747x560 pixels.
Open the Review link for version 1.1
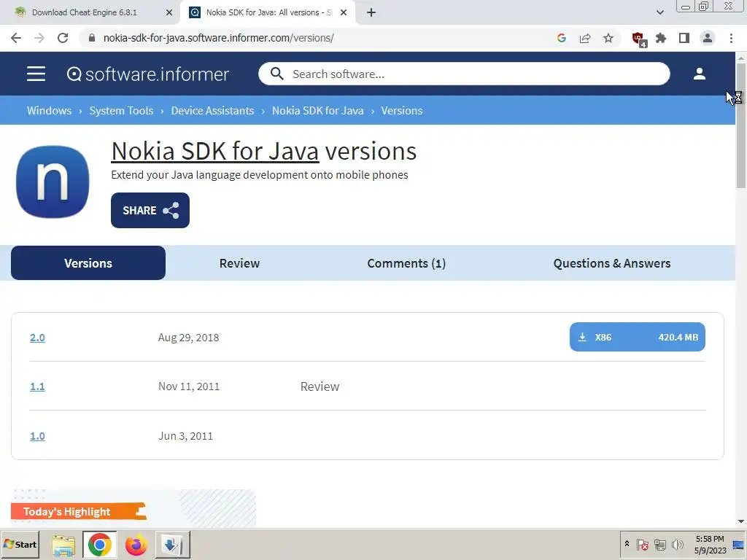(x=320, y=386)
